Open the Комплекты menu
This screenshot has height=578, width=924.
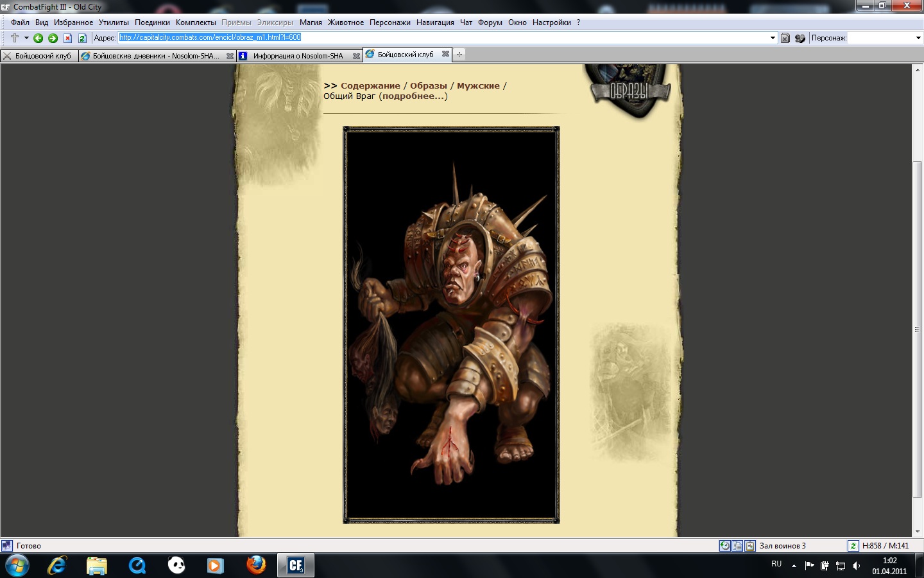point(196,22)
